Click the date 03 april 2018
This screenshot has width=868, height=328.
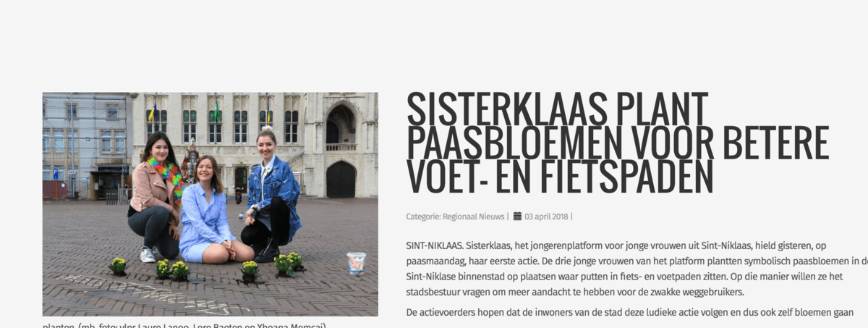pos(546,216)
